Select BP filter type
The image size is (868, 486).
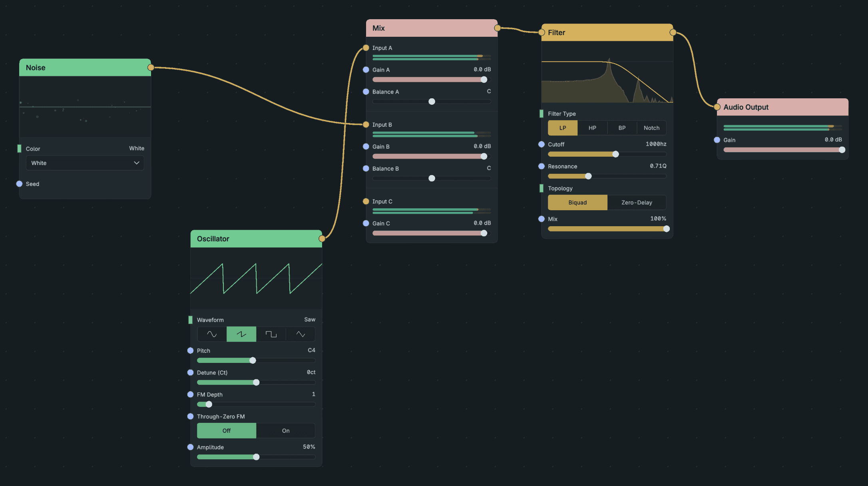point(622,128)
